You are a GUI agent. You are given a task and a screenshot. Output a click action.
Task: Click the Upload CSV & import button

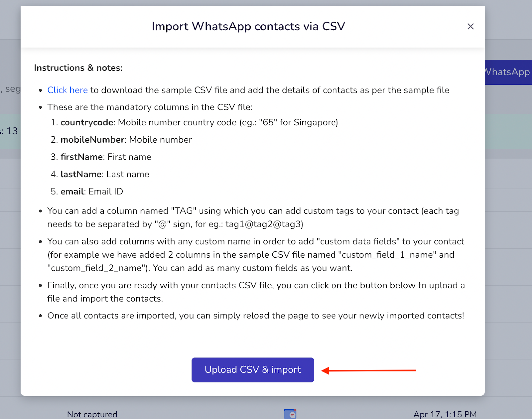click(x=253, y=370)
